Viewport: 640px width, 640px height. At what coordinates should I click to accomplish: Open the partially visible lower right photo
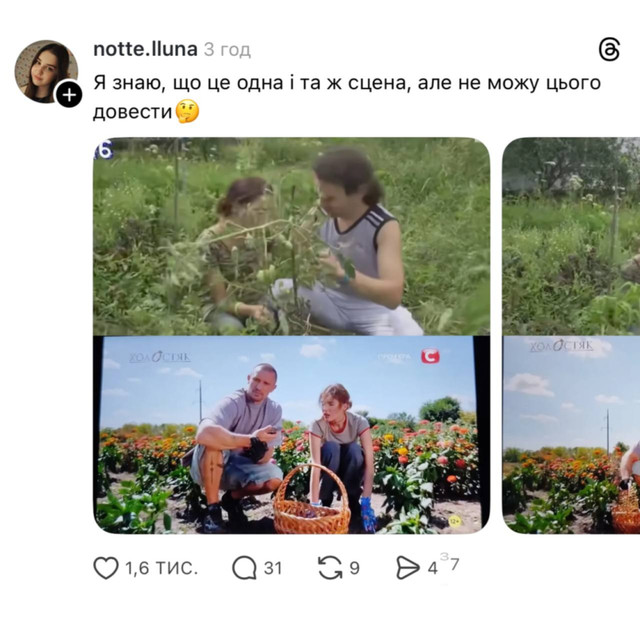(x=571, y=435)
